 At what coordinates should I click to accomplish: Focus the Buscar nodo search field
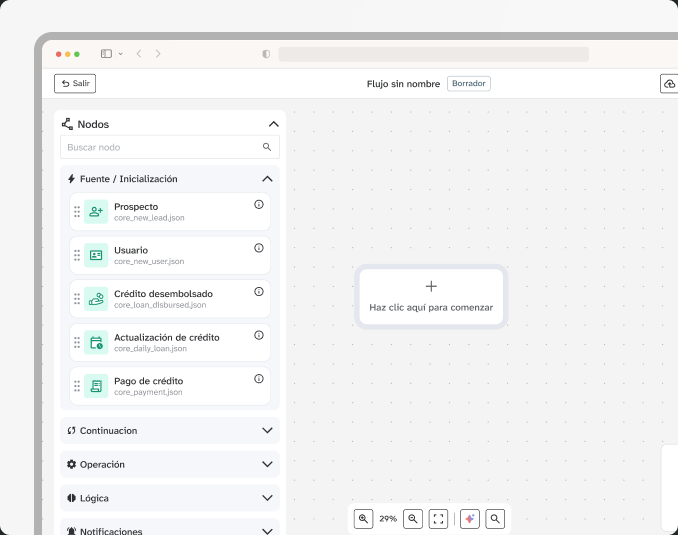(170, 147)
